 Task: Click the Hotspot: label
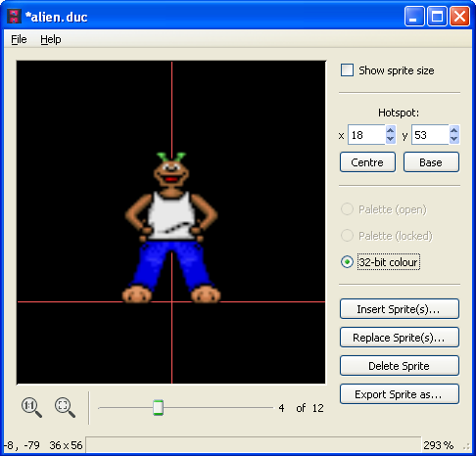(399, 113)
